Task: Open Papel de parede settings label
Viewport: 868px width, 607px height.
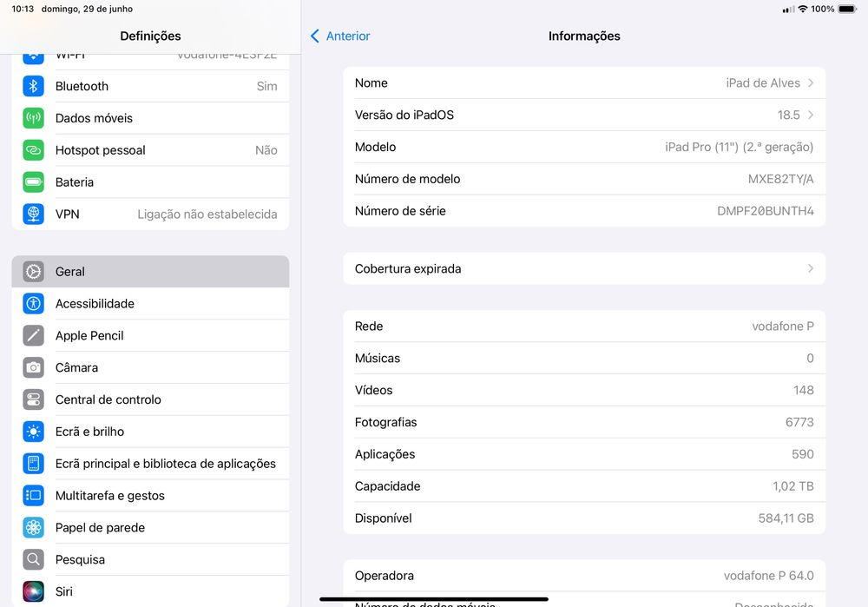Action: pos(100,528)
